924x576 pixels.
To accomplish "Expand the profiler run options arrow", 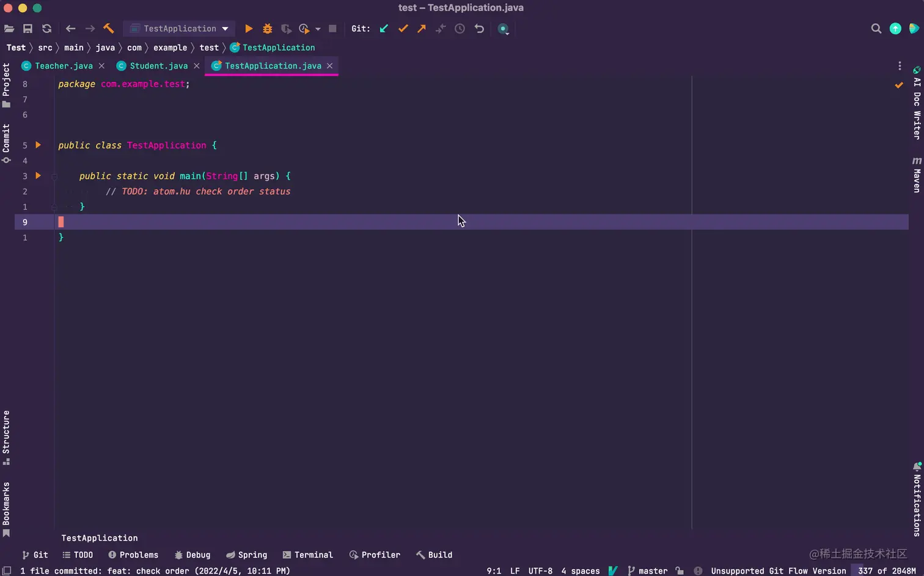I will [318, 29].
